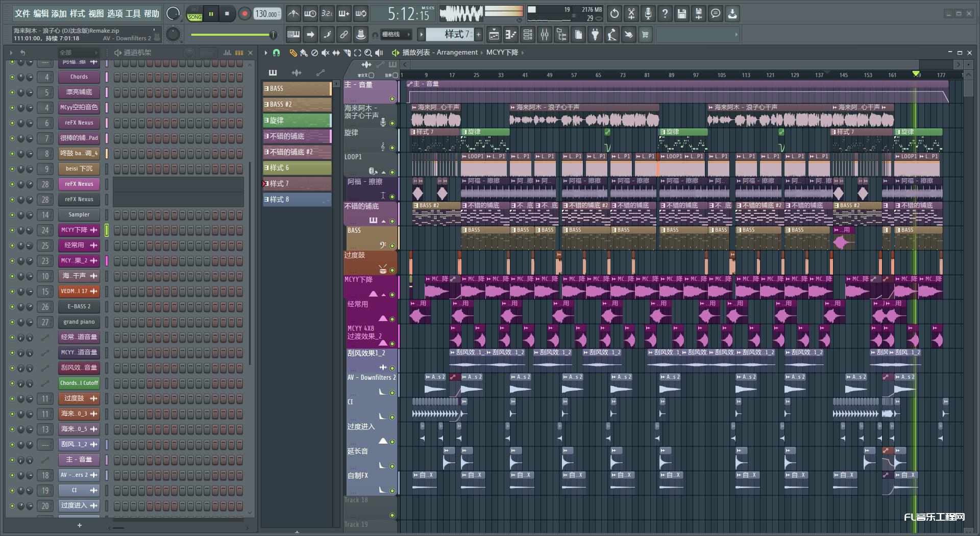The width and height of the screenshot is (980, 536).
Task: Toggle PAT/SONG mode switch
Action: point(194,14)
